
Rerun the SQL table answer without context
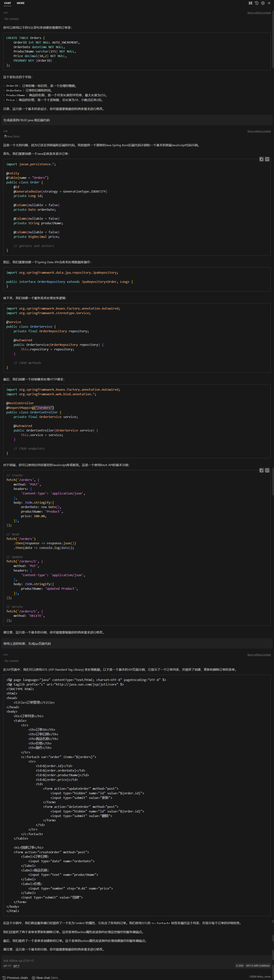click(259, 13)
